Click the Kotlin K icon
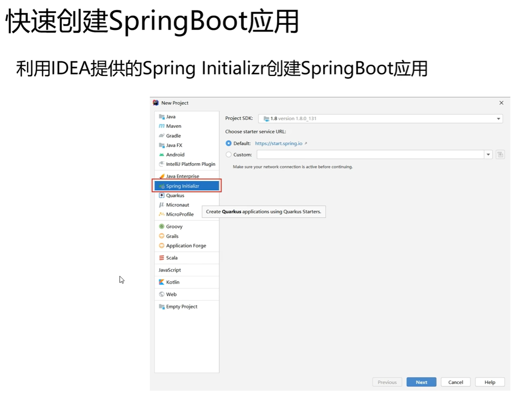 pyautogui.click(x=162, y=282)
